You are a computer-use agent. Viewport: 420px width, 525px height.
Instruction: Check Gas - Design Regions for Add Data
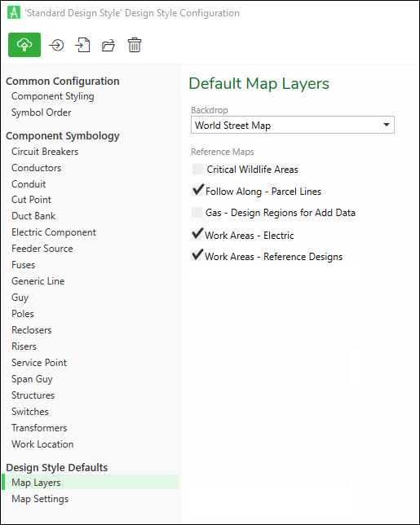197,212
